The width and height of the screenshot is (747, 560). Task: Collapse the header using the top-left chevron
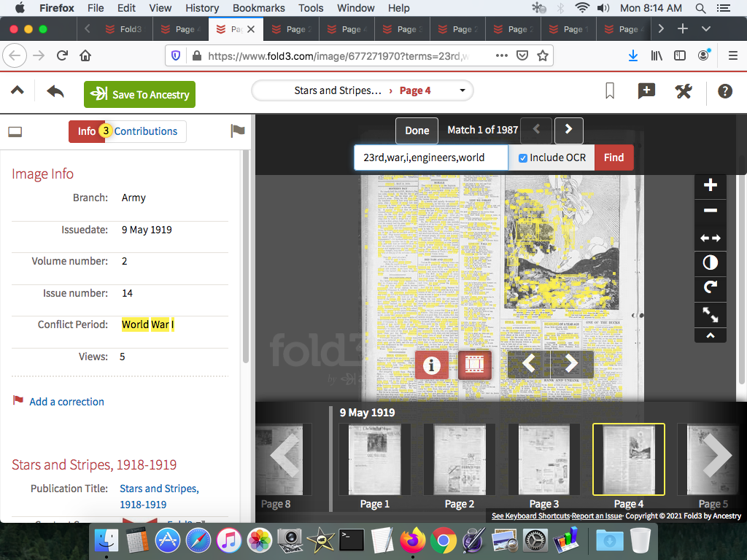point(17,91)
